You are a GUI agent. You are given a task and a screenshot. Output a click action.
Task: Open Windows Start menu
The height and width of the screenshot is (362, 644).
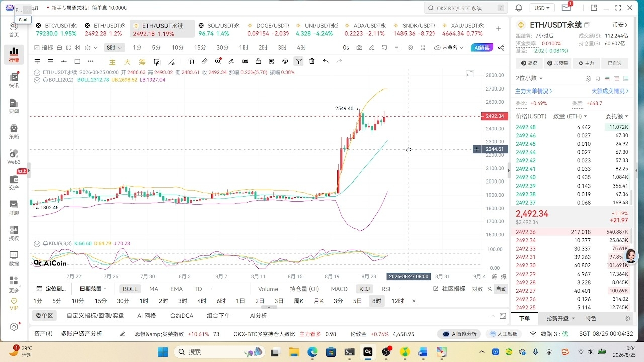(x=164, y=352)
